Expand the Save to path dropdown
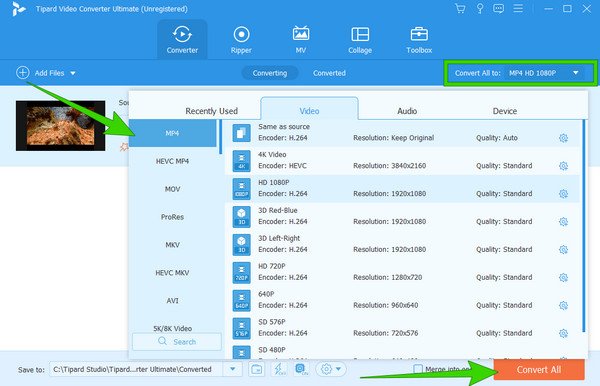600x386 pixels. pos(232,369)
